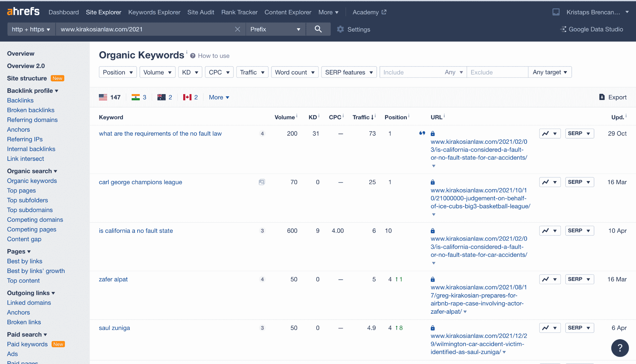The height and width of the screenshot is (364, 636).
Task: Open the Volume filter dropdown
Action: [x=157, y=72]
